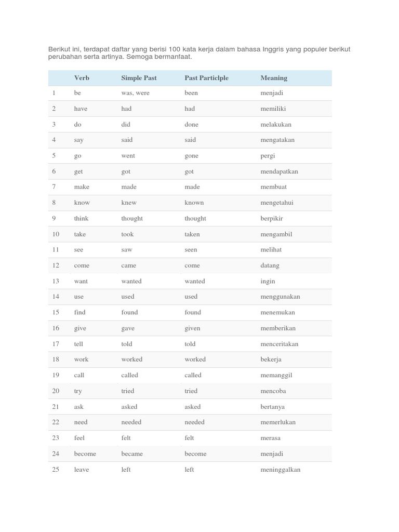The image size is (399, 532).
Task: Click 'was, were' in the Simple Past column
Action: coord(136,93)
